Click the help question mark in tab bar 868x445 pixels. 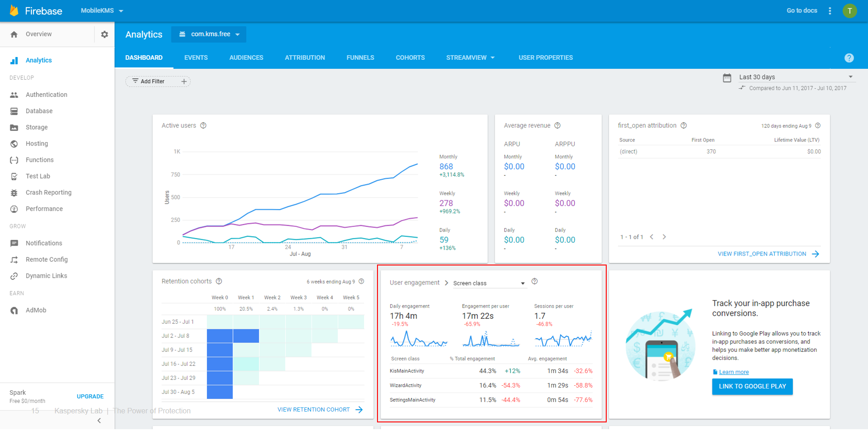(x=849, y=58)
